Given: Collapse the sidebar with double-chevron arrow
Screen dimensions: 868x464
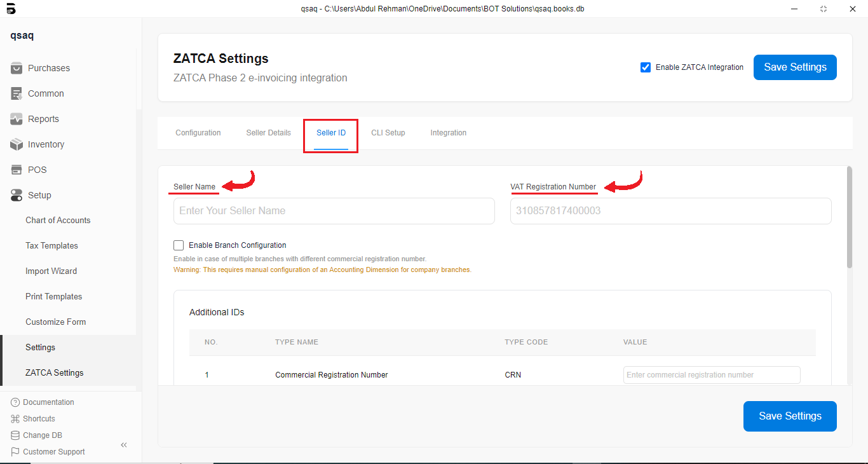Looking at the screenshot, I should pyautogui.click(x=124, y=445).
